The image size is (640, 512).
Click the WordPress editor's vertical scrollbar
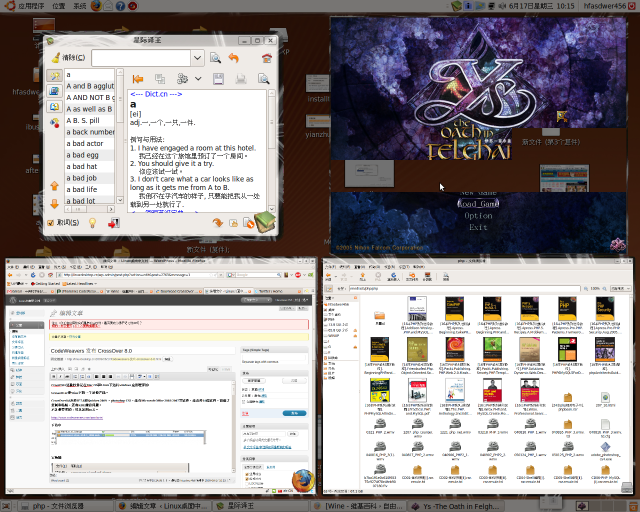pyautogui.click(x=233, y=429)
